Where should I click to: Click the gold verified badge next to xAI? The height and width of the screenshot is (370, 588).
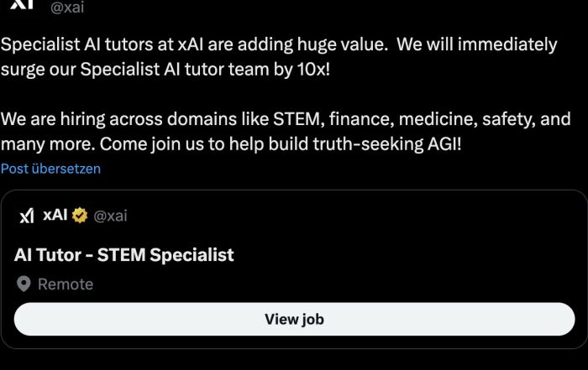click(x=79, y=216)
